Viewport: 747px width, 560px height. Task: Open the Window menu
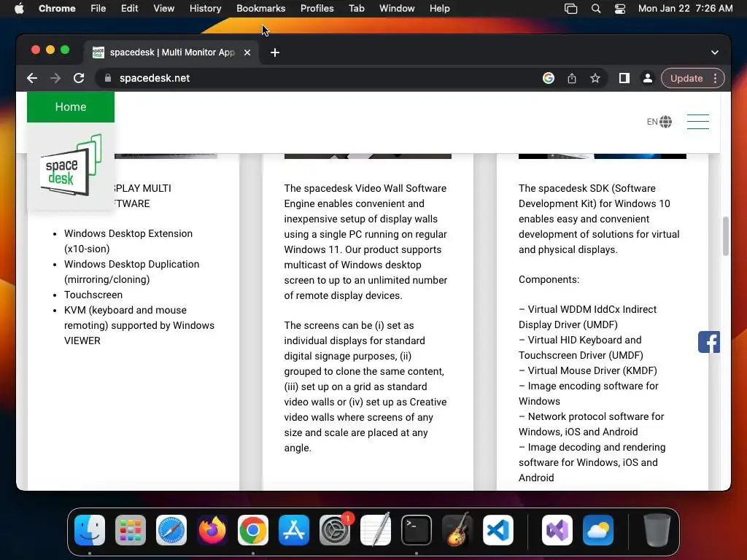(397, 8)
